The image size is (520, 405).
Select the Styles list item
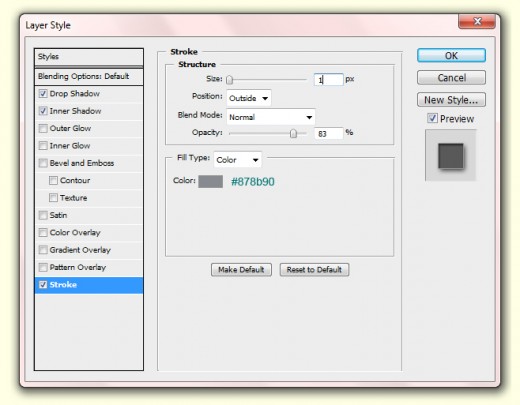point(89,57)
